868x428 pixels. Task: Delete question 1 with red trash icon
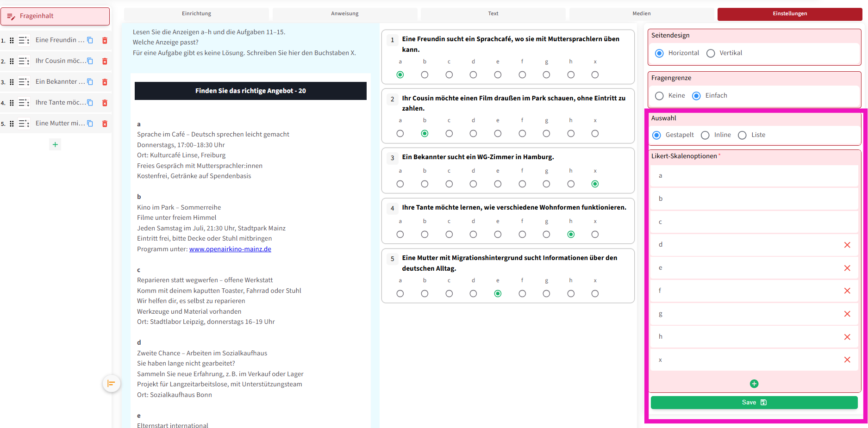pos(105,40)
